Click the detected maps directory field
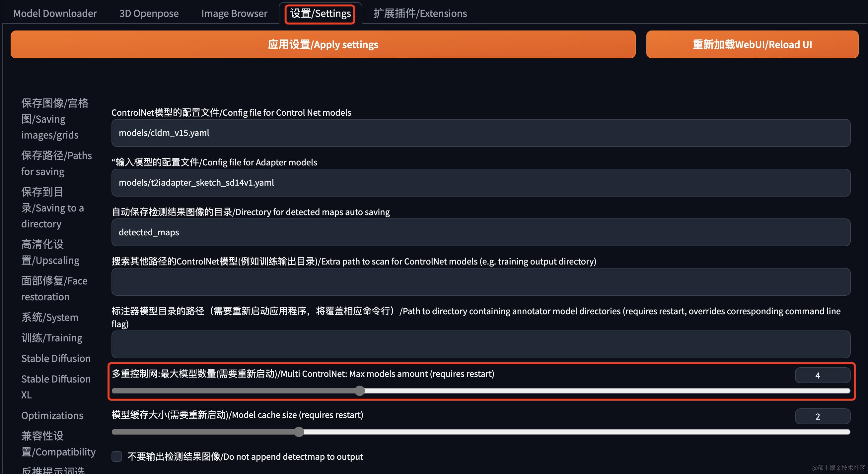The height and width of the screenshot is (474, 868). [480, 232]
